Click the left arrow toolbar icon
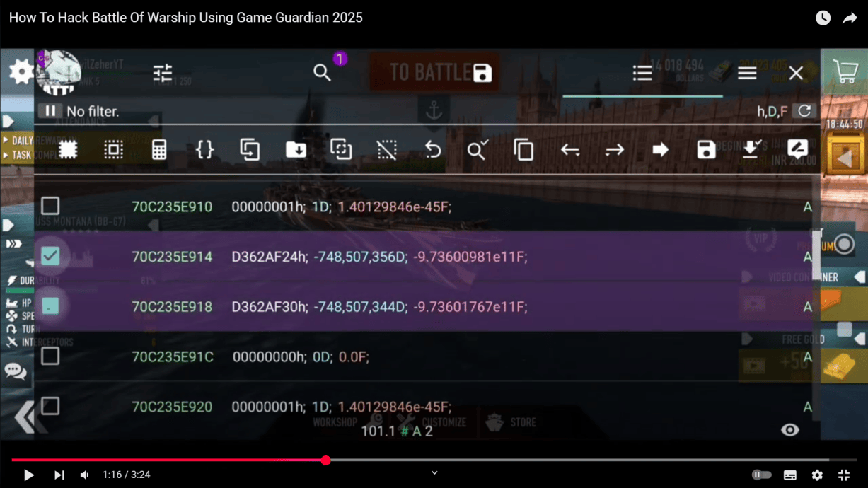This screenshot has height=488, width=868. click(570, 150)
